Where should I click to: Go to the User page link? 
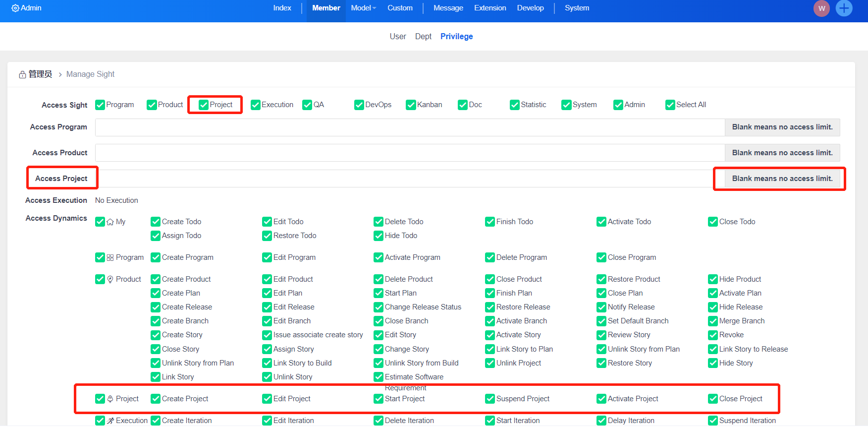tap(397, 37)
